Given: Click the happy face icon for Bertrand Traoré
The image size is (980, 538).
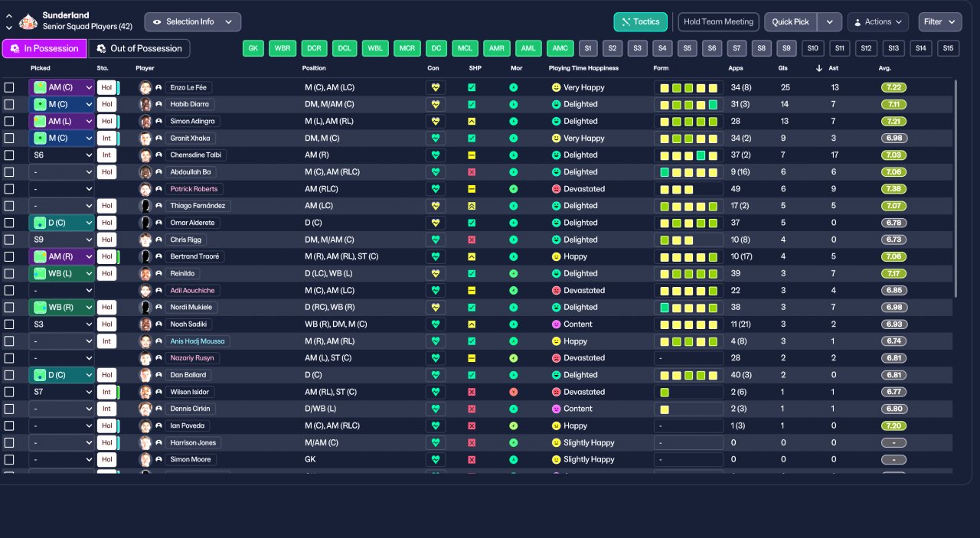Looking at the screenshot, I should tap(556, 256).
